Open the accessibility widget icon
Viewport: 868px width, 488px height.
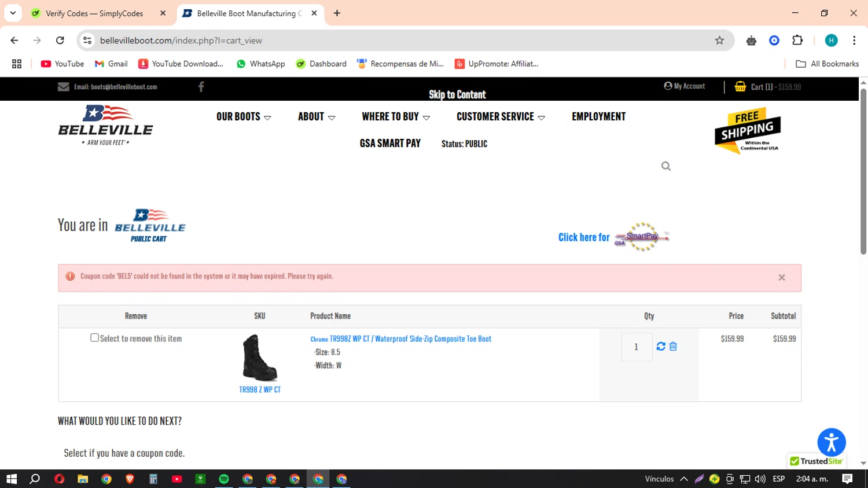point(832,442)
